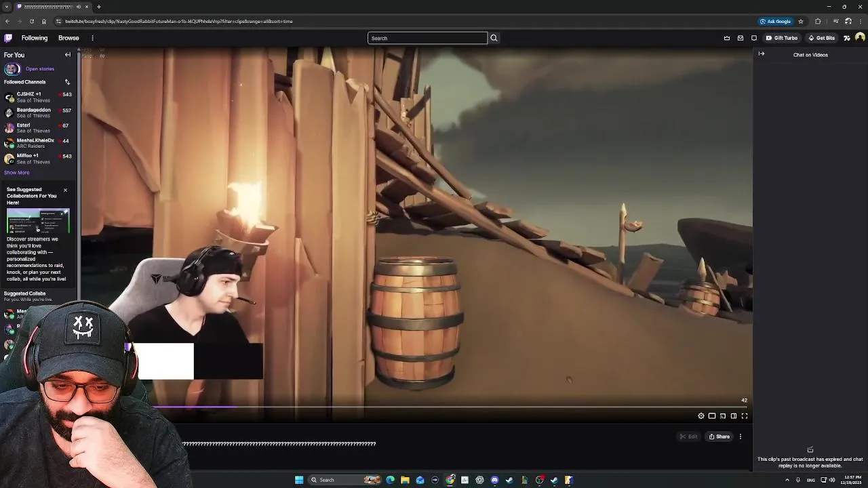Viewport: 868px width, 488px height.
Task: Open the browser extensions puzzle icon
Action: point(818,21)
